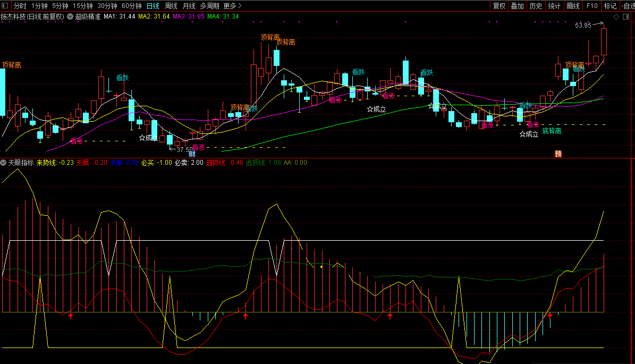Open the 15分钟 period tab
The image size is (635, 364).
pos(82,6)
